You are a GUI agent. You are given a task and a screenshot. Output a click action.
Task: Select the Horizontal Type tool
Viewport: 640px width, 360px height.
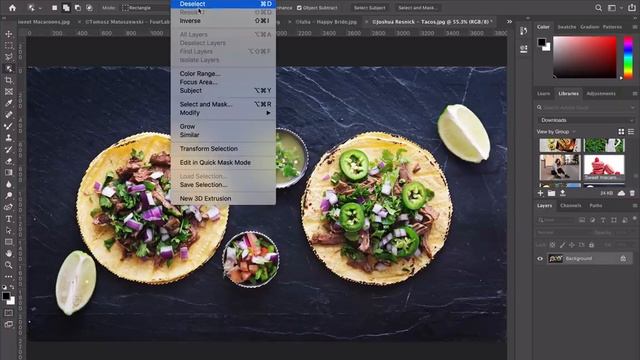click(9, 219)
